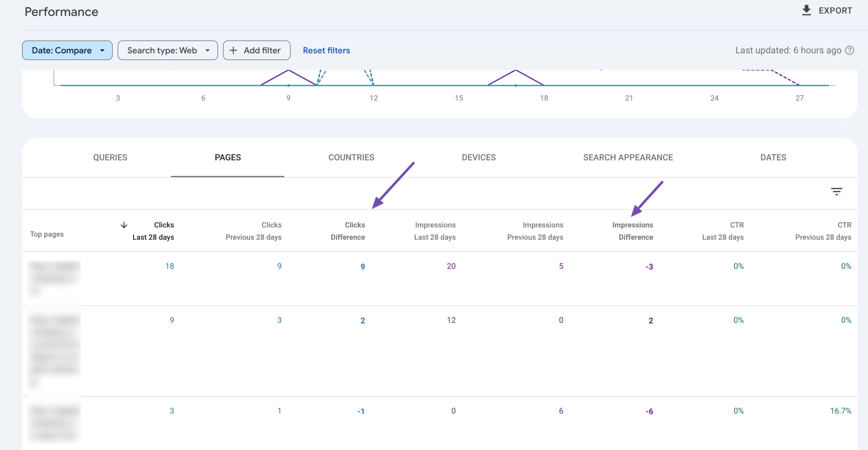Click the help icon beside Last updated
The height and width of the screenshot is (450, 868).
[x=850, y=50]
